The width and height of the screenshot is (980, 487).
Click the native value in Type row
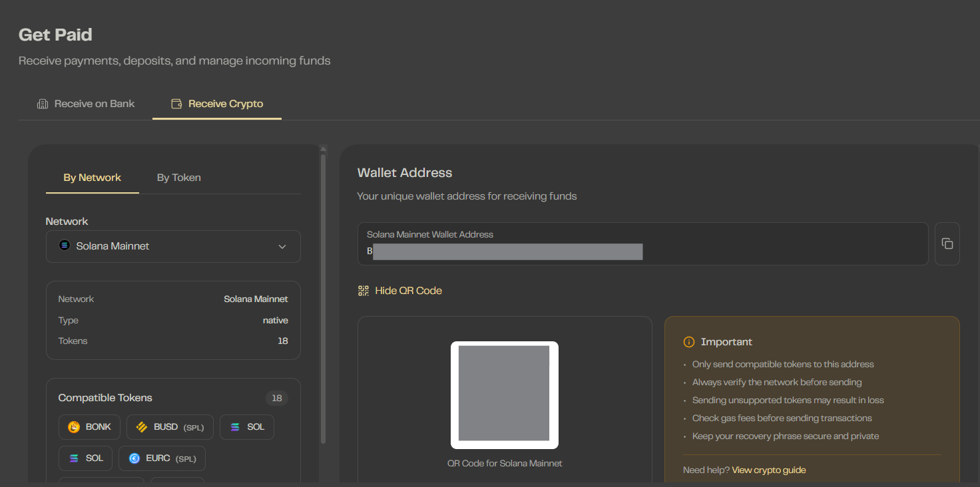coord(276,321)
